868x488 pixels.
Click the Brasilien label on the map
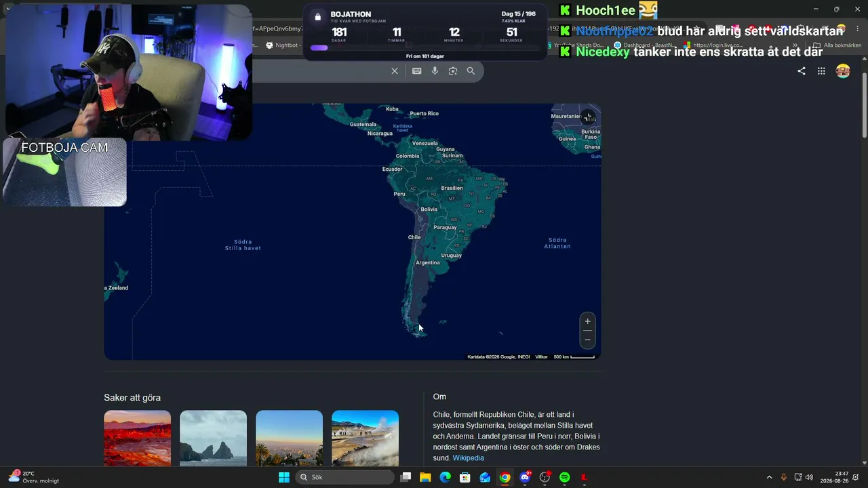point(452,188)
